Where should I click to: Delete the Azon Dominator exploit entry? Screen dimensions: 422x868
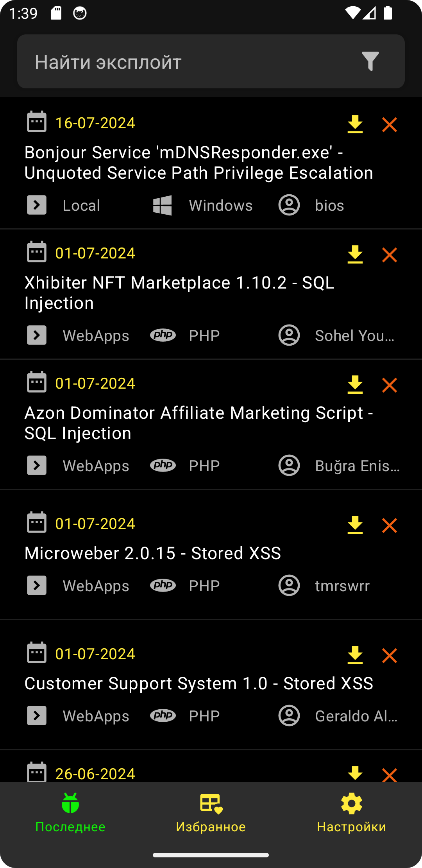pos(389,386)
